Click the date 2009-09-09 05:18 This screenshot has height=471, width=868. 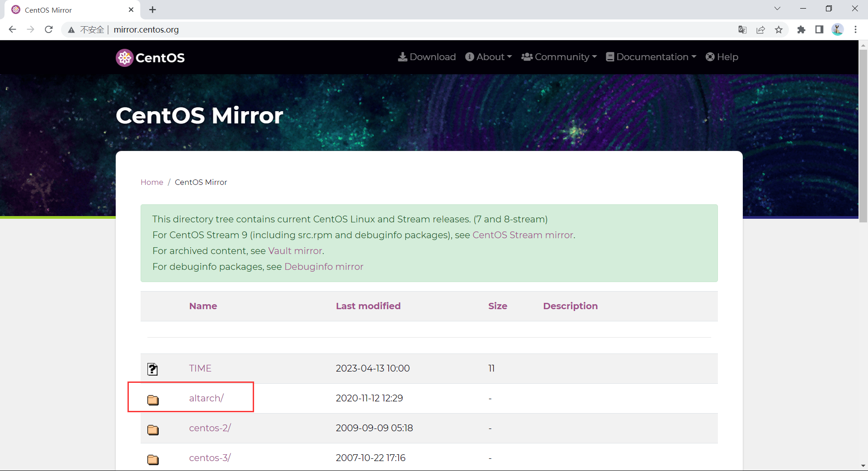coord(374,428)
